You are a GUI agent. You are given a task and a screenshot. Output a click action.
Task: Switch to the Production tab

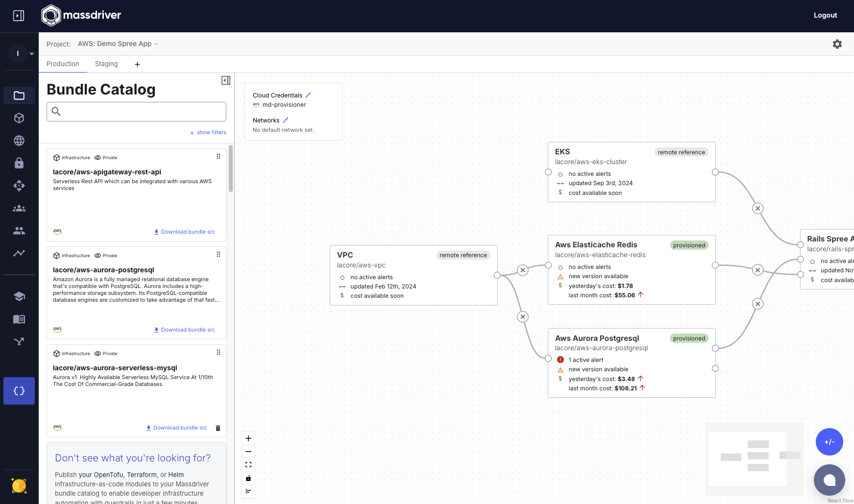coord(63,64)
